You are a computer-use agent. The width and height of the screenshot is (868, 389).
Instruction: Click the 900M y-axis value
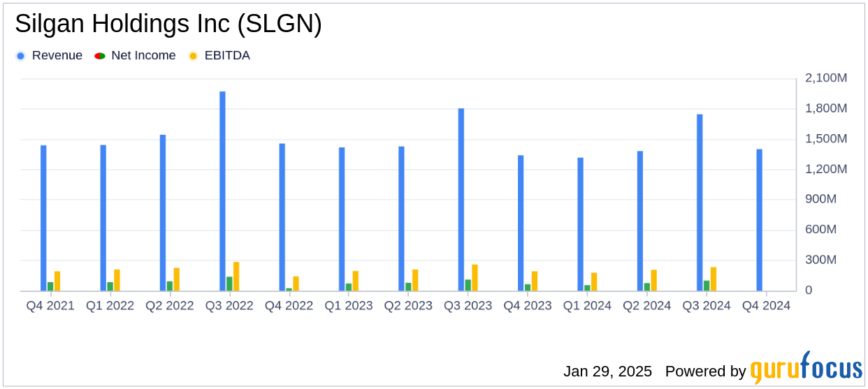point(821,199)
